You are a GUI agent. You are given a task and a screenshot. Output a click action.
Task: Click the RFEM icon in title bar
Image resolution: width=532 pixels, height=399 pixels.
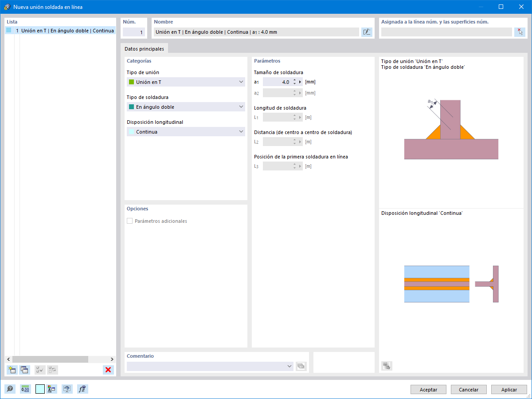tap(7, 7)
